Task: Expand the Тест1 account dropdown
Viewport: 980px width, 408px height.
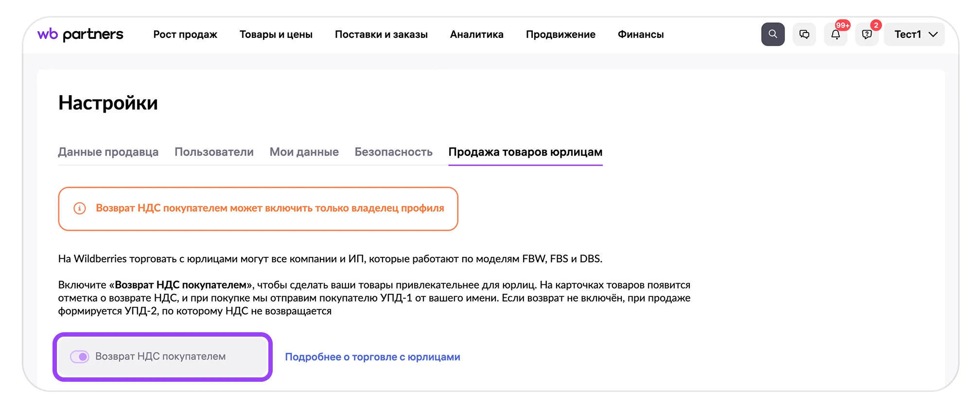Action: click(x=914, y=34)
